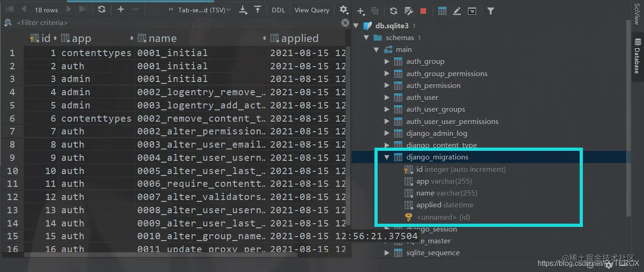Screen dimensions: 644x272
Task: Jump to the last page of rows
Action: point(83,10)
